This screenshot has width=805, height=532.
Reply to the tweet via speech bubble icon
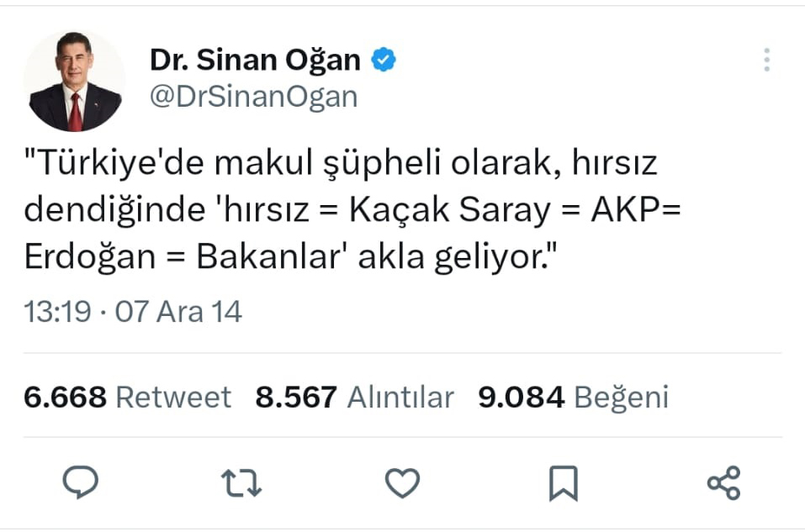pyautogui.click(x=82, y=482)
